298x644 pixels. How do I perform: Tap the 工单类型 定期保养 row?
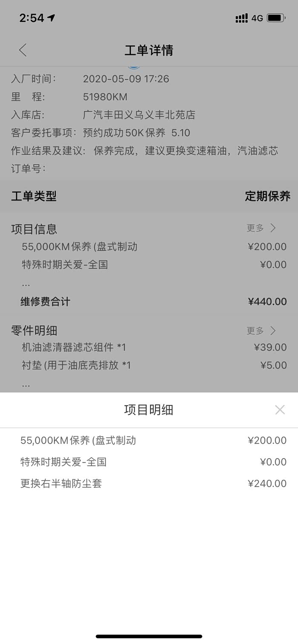(149, 196)
